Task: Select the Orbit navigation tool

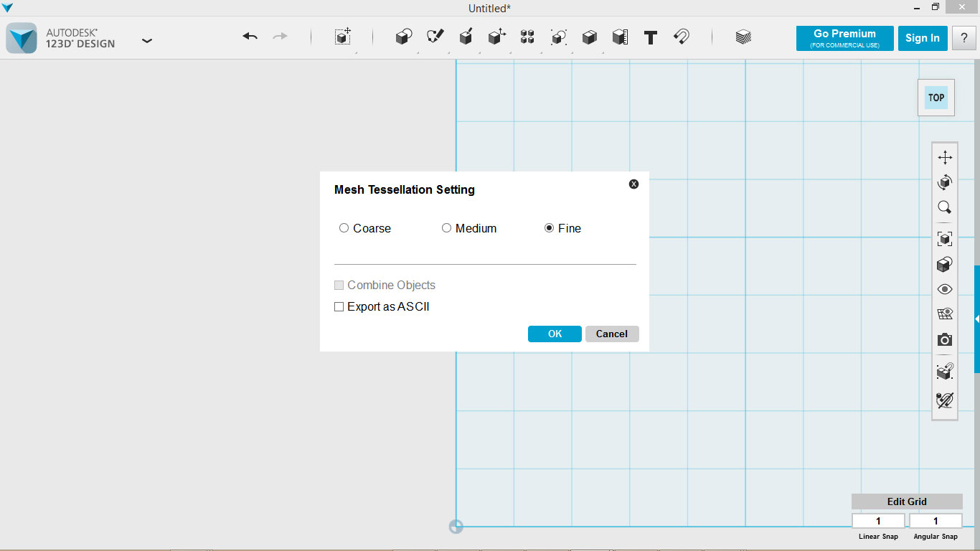Action: point(945,182)
